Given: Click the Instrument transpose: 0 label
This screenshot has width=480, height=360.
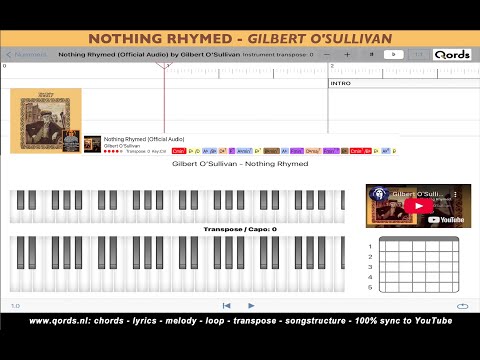Looking at the screenshot, I should (278, 54).
